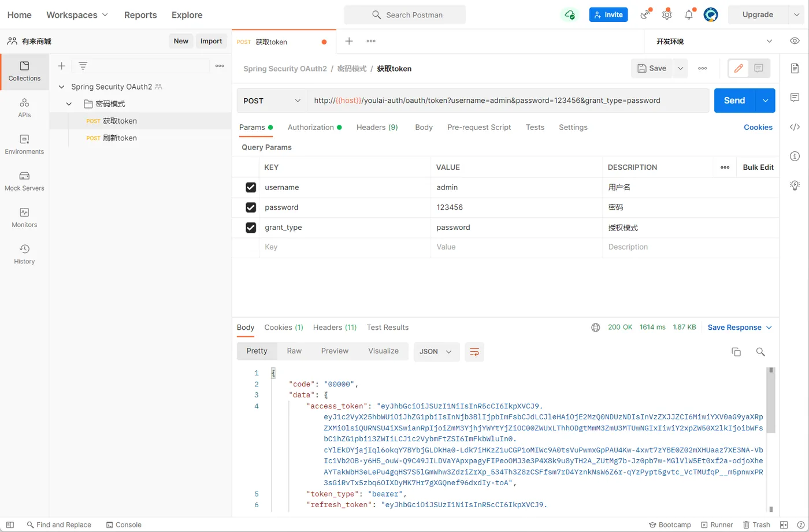The width and height of the screenshot is (809, 532).
Task: Open request more actions ellipsis near Save
Action: coord(703,68)
